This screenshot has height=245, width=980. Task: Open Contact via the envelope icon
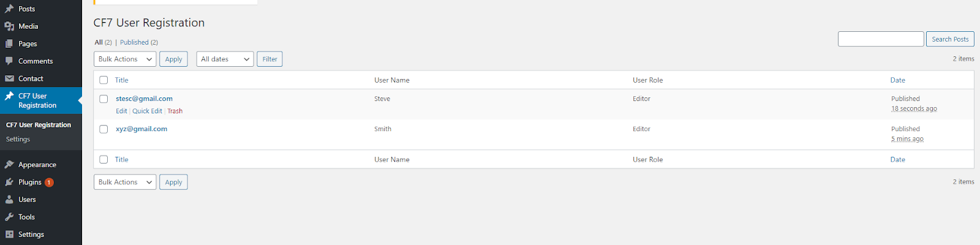tap(9, 78)
